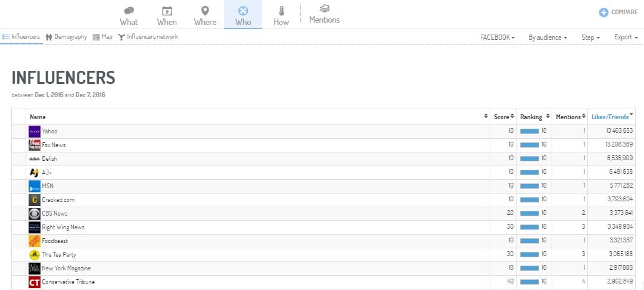
Task: Click the Dec 7, 2016 end date
Action: point(91,95)
